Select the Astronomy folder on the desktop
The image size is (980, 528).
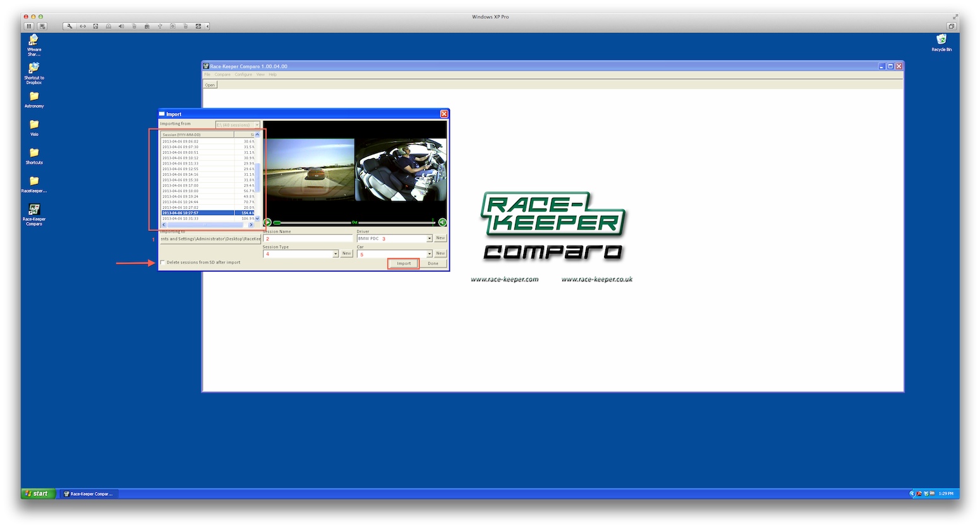34,100
